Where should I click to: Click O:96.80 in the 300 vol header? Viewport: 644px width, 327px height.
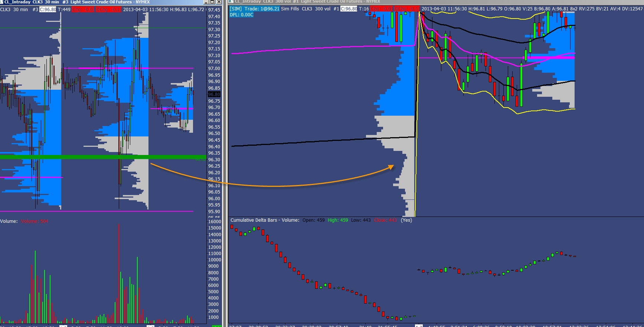[x=513, y=9]
